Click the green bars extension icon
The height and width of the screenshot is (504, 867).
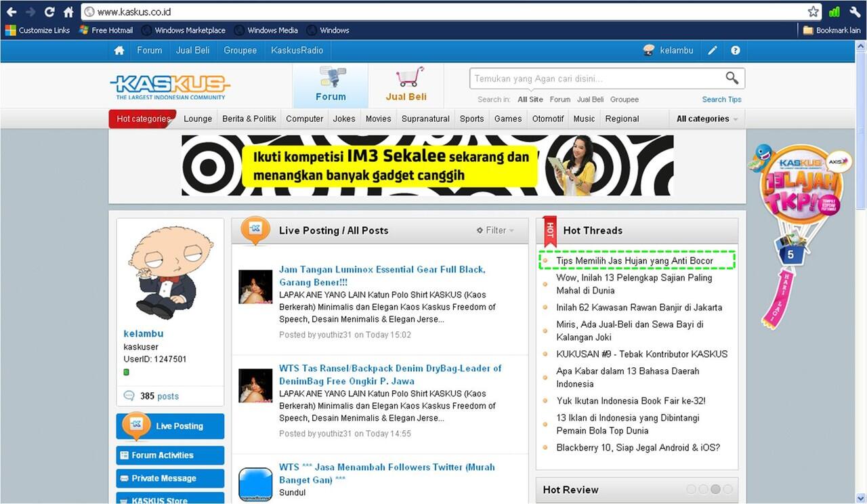(834, 12)
